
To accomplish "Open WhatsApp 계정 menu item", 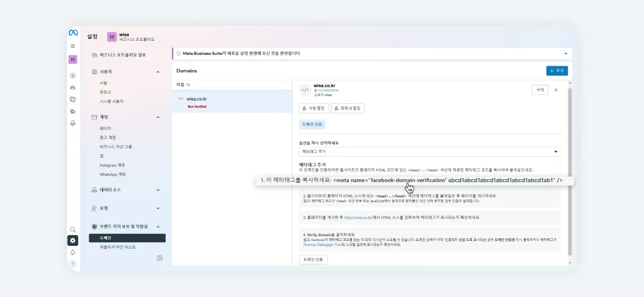I will (112, 174).
